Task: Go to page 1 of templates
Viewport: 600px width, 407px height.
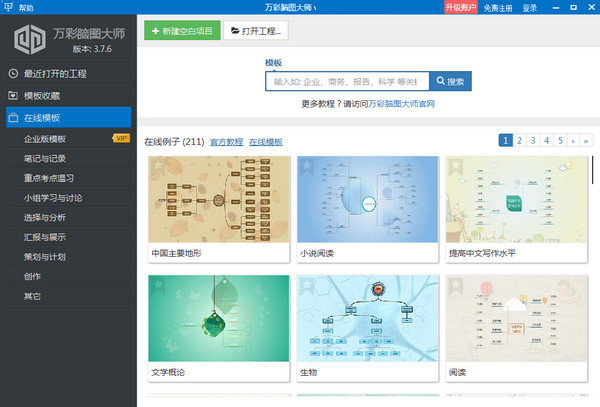Action: (505, 140)
